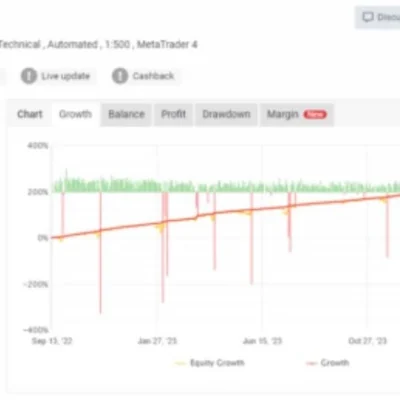This screenshot has width=400, height=400.
Task: Click the red New badge on Margin
Action: tap(315, 114)
